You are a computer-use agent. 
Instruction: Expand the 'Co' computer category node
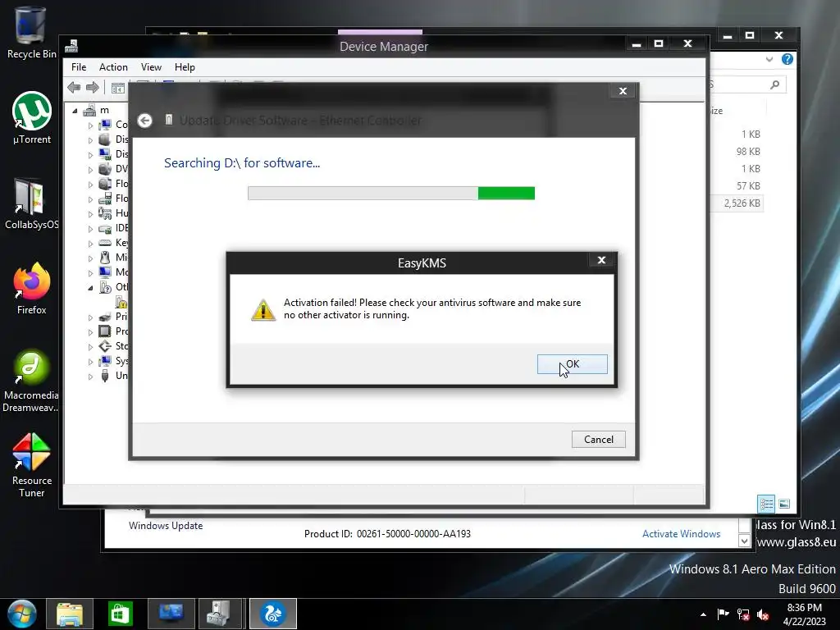(90, 126)
